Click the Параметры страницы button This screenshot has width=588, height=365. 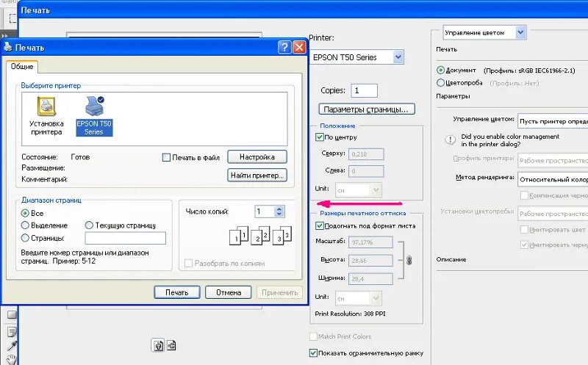367,109
